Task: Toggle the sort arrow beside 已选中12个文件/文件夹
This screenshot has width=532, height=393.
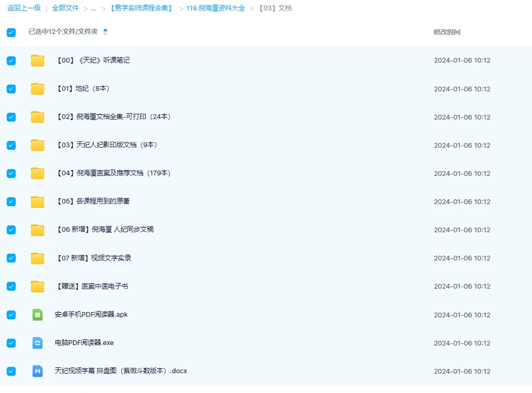Action: 105,31
